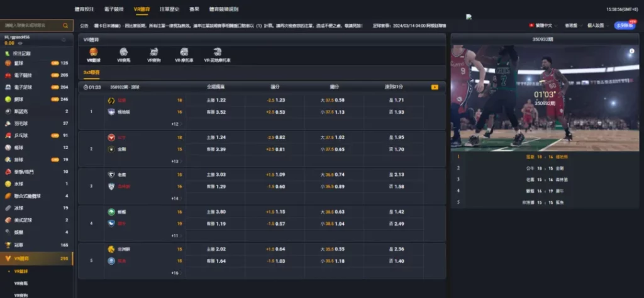Collapse the VR體育 sidebar section
Screen dimensions: 644x298
36,258
